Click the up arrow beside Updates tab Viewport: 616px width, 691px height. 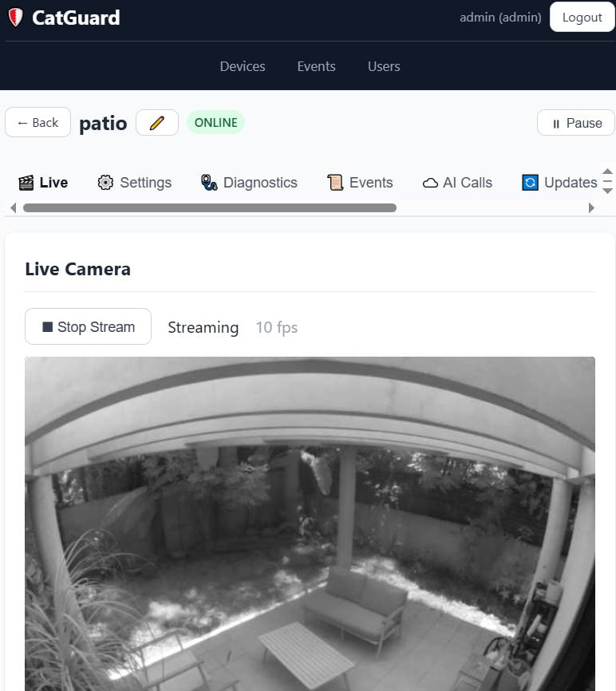click(608, 172)
